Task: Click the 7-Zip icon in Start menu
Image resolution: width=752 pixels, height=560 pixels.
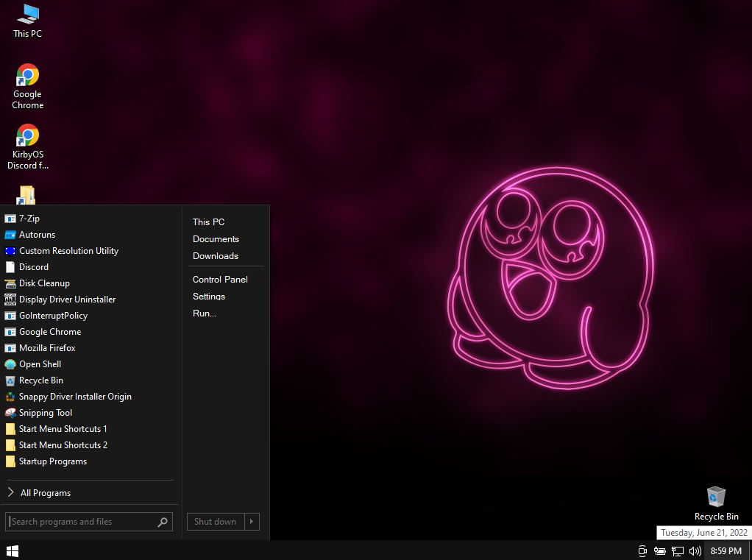Action: (10, 219)
